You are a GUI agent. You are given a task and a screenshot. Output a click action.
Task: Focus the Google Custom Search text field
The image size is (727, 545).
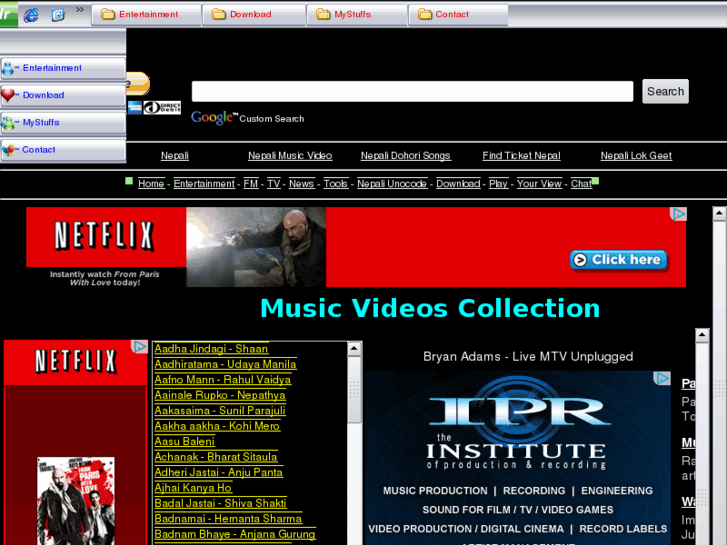click(412, 91)
